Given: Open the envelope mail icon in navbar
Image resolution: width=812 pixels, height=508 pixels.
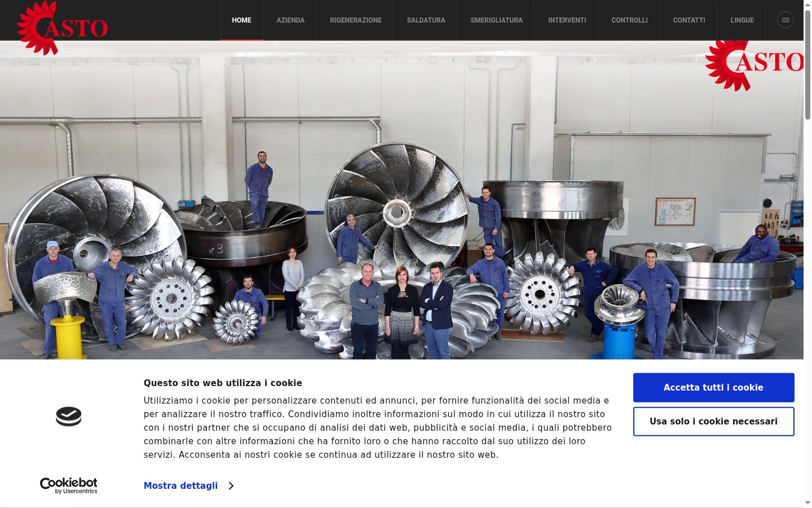Looking at the screenshot, I should pyautogui.click(x=785, y=20).
